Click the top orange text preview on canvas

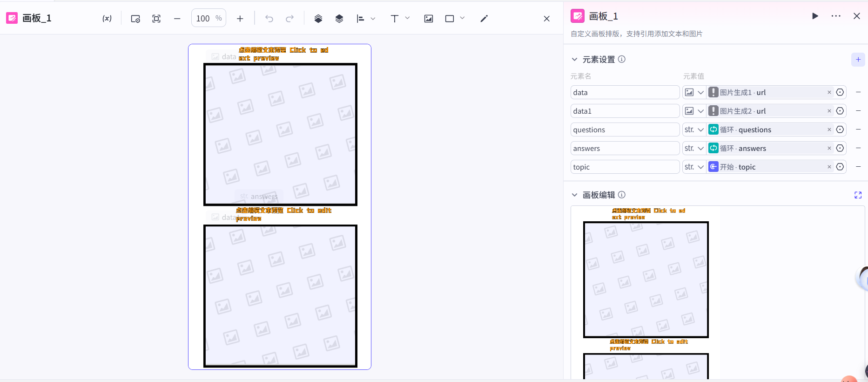click(x=283, y=54)
